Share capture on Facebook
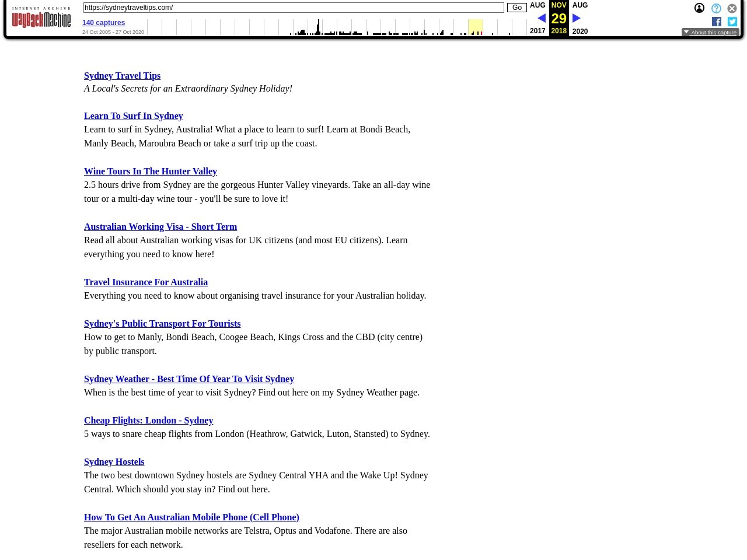Screen dimensions: 747x560 [717, 22]
